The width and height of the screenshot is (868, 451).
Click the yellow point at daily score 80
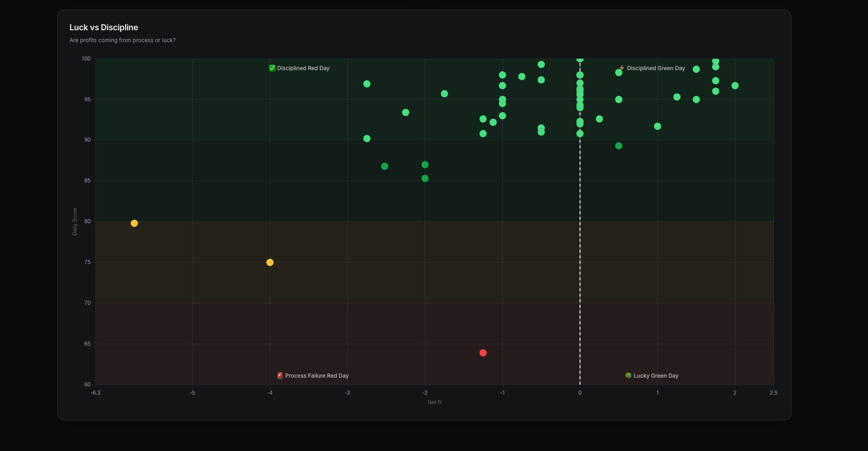coord(134,224)
